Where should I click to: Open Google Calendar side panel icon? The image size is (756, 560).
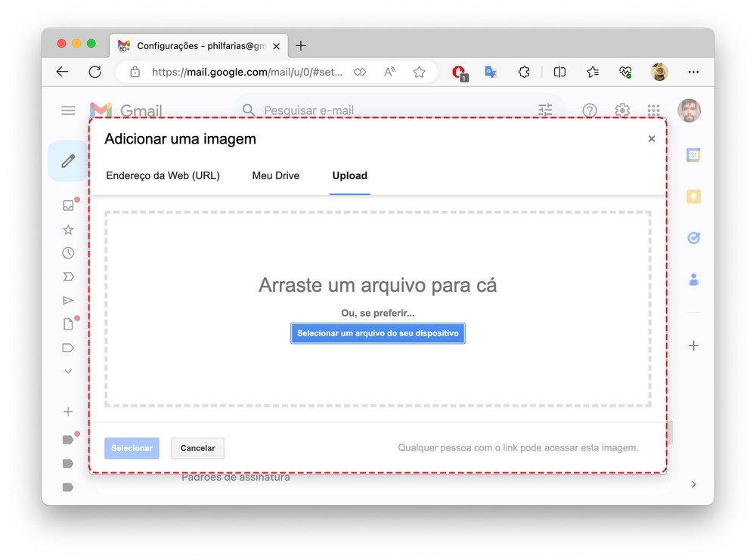point(693,155)
